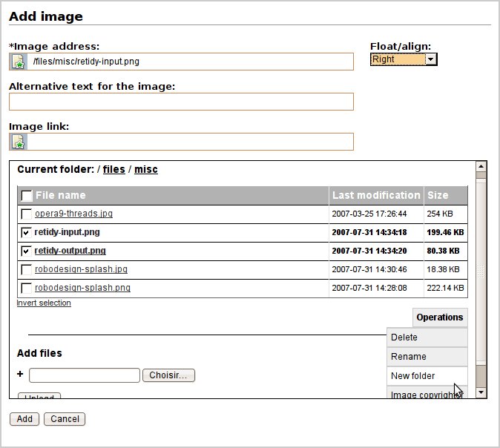Click the file browser icon beside Image link

tap(19, 142)
